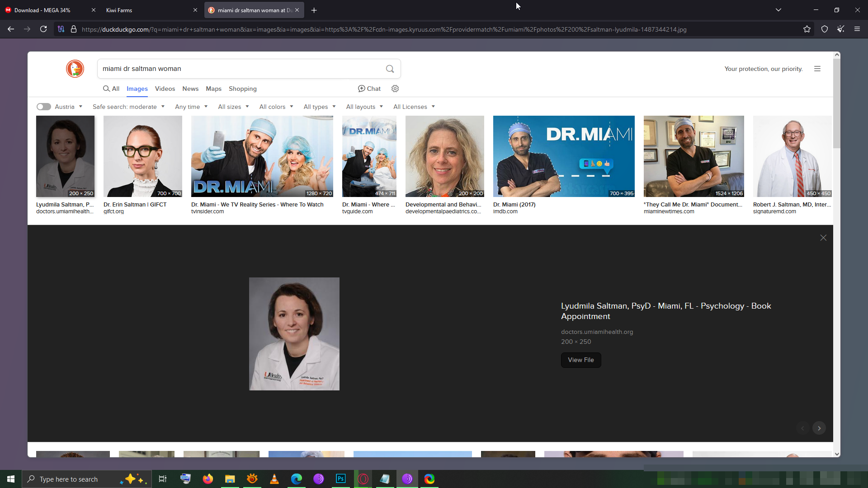The width and height of the screenshot is (868, 488).
Task: Toggle the Austria region switch
Action: pyautogui.click(x=44, y=107)
